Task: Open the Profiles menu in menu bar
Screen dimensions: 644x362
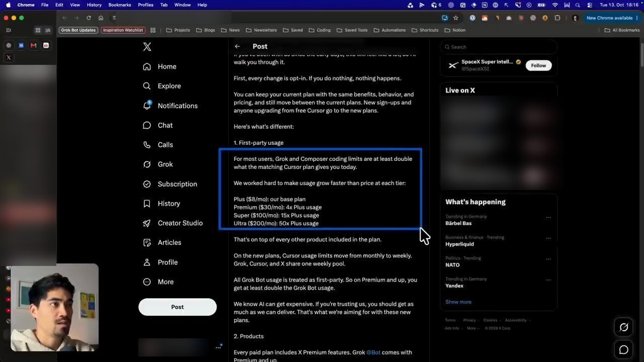Action: (145, 5)
